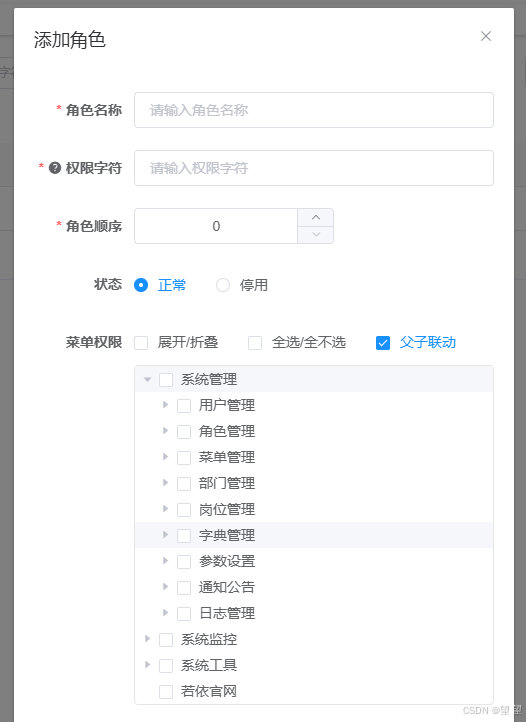The height and width of the screenshot is (722, 526).
Task: Click the 权限字符 help question-mark icon
Action: [x=55, y=168]
